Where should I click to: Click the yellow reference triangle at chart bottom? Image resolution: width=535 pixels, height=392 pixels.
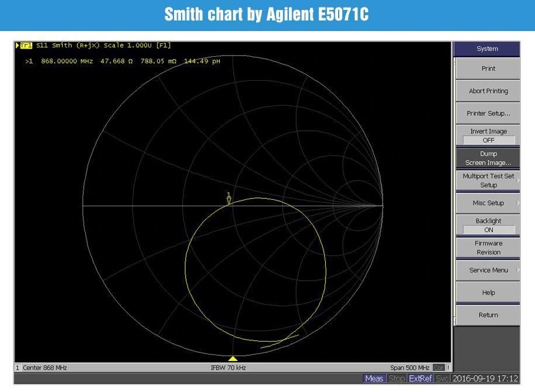233,359
